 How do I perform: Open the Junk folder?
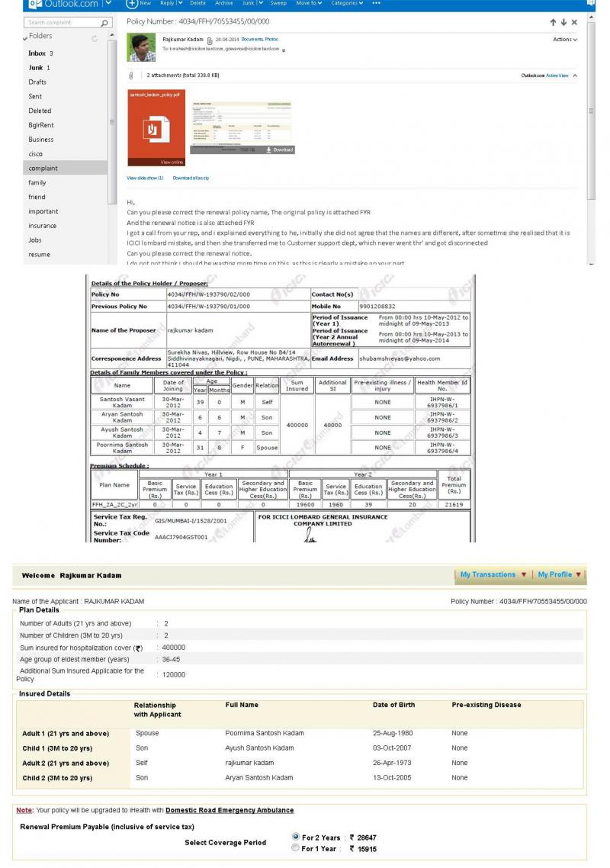tap(40, 68)
